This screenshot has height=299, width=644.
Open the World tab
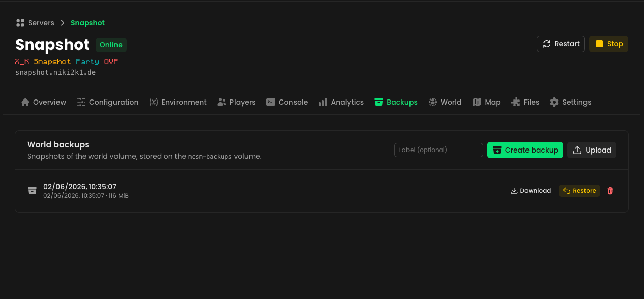click(x=445, y=102)
